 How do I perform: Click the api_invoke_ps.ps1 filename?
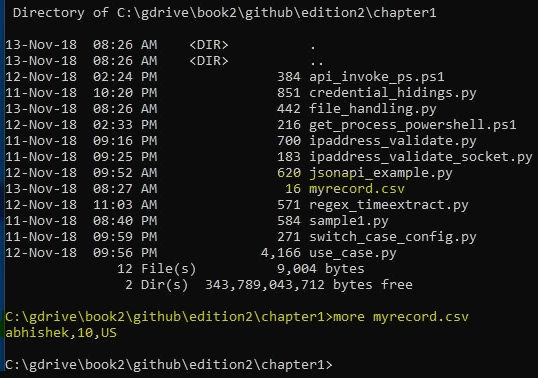tap(376, 77)
